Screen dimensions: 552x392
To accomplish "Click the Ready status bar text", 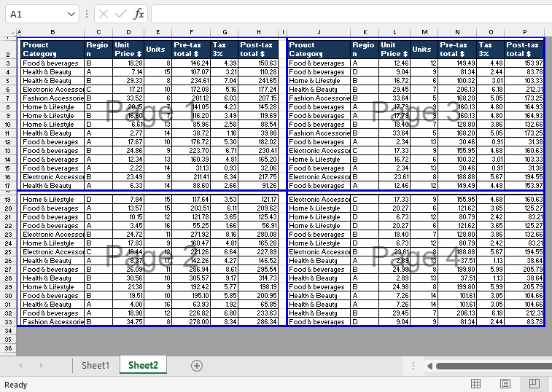I will [16, 385].
